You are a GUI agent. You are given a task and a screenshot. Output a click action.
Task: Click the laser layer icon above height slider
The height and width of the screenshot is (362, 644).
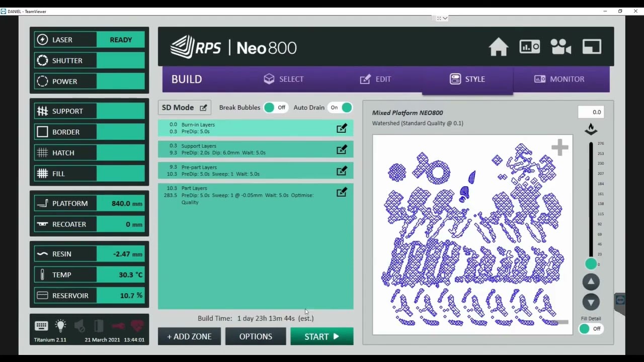(591, 130)
